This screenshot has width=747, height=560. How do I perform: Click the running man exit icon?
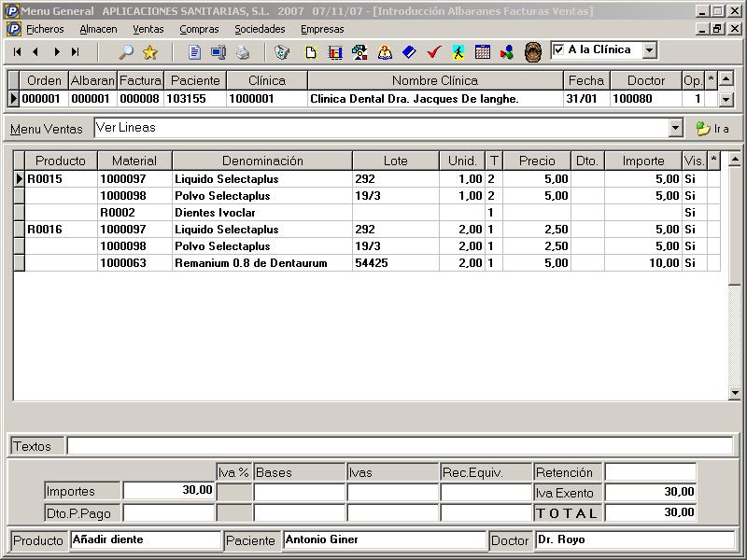click(458, 52)
